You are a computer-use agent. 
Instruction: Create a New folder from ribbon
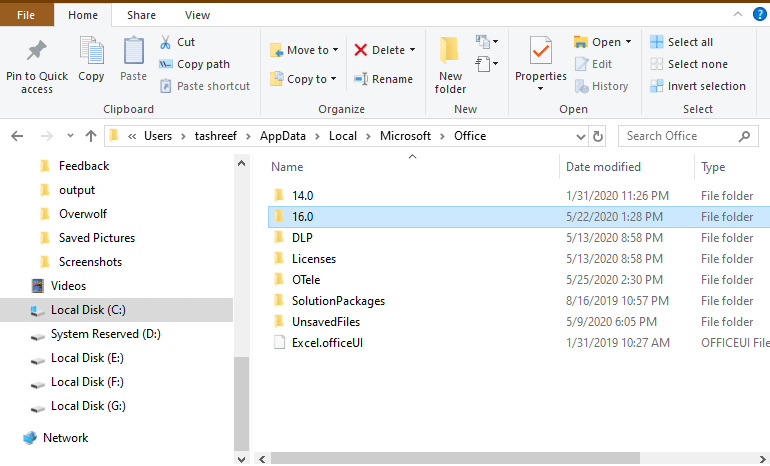coord(450,65)
